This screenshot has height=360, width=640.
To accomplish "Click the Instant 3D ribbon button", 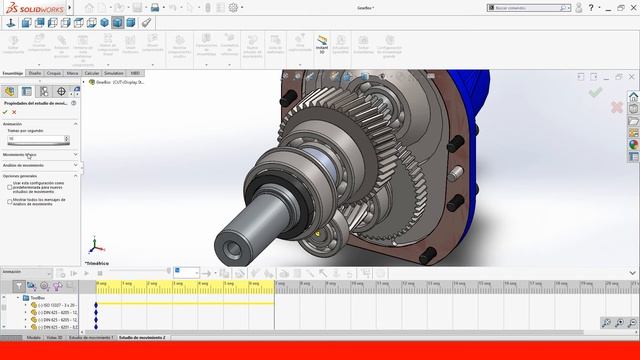I will pyautogui.click(x=322, y=44).
